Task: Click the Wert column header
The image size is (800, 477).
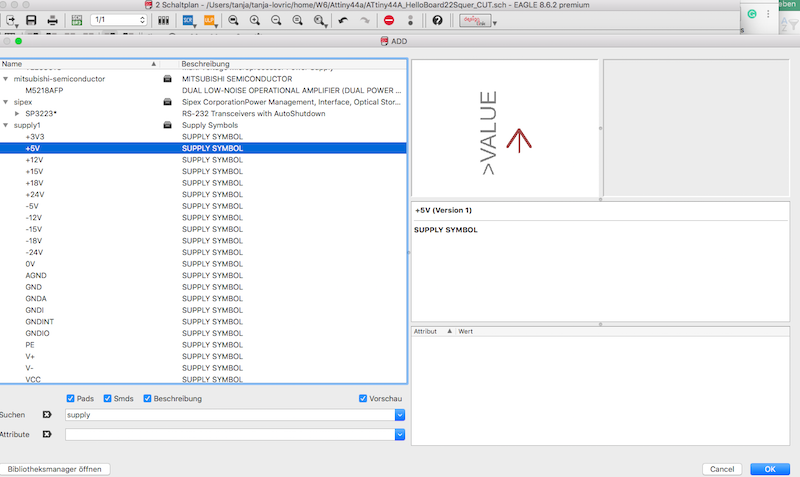Action: point(622,332)
